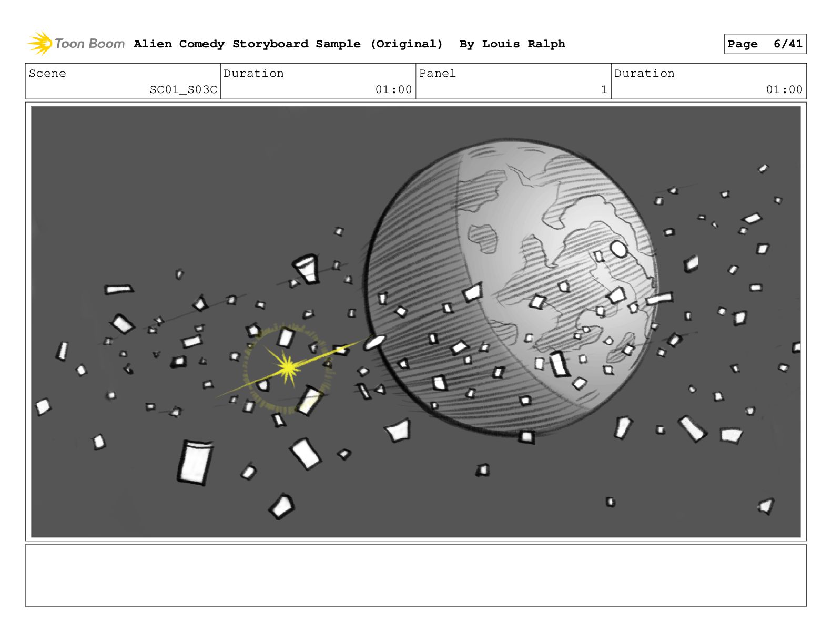Click the Toon Boom logo
The height and width of the screenshot is (644, 832).
tap(76, 44)
